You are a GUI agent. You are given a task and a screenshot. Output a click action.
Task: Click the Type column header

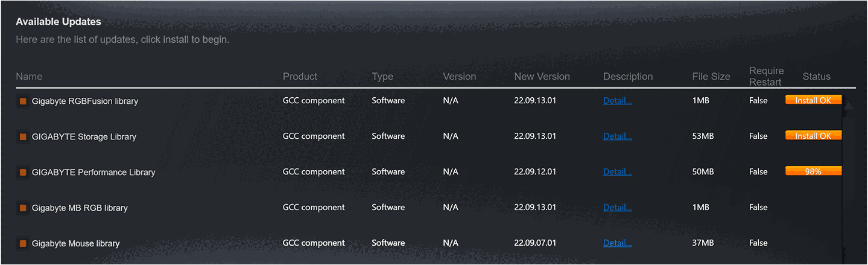pyautogui.click(x=382, y=77)
